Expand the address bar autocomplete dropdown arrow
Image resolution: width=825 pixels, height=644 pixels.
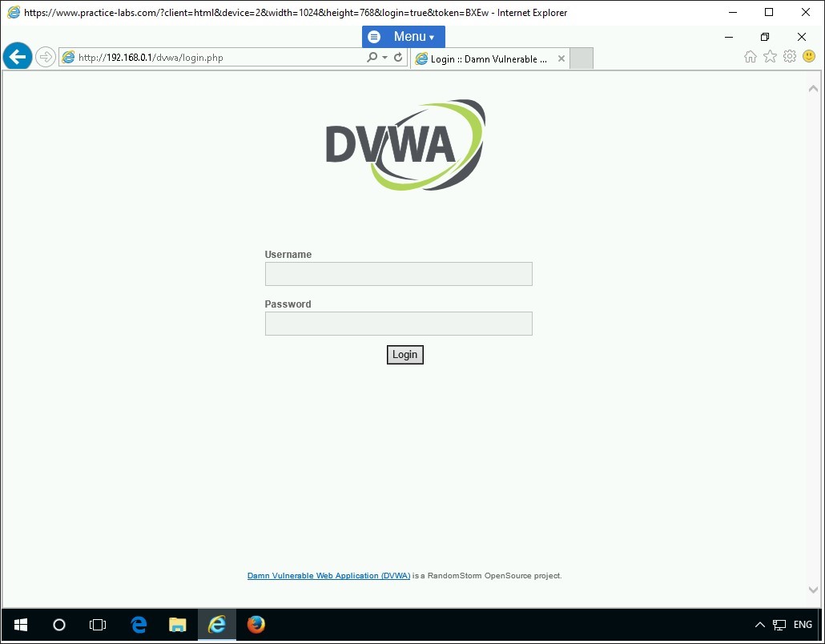[384, 58]
